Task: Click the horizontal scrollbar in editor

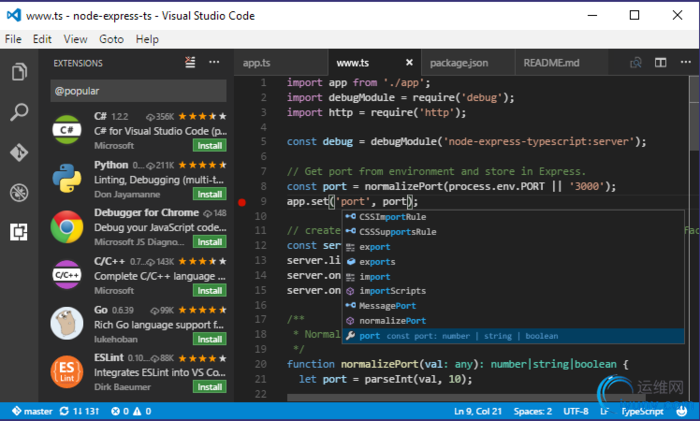Action: (x=466, y=397)
